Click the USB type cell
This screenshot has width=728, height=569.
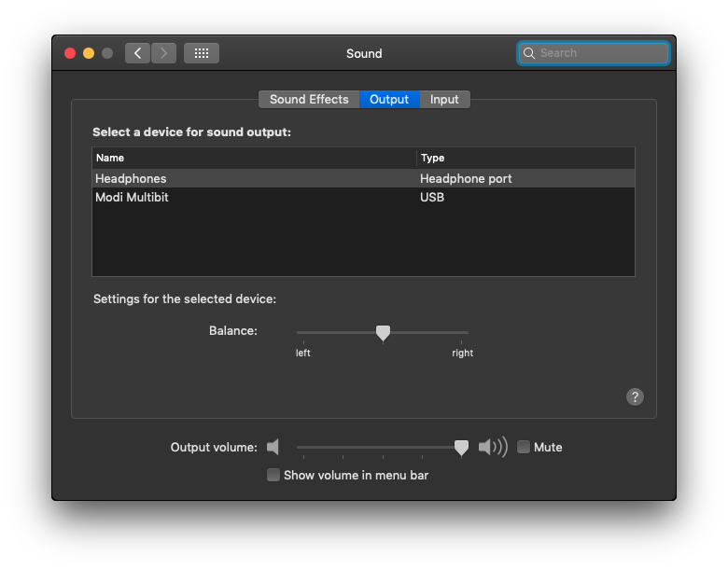click(432, 197)
